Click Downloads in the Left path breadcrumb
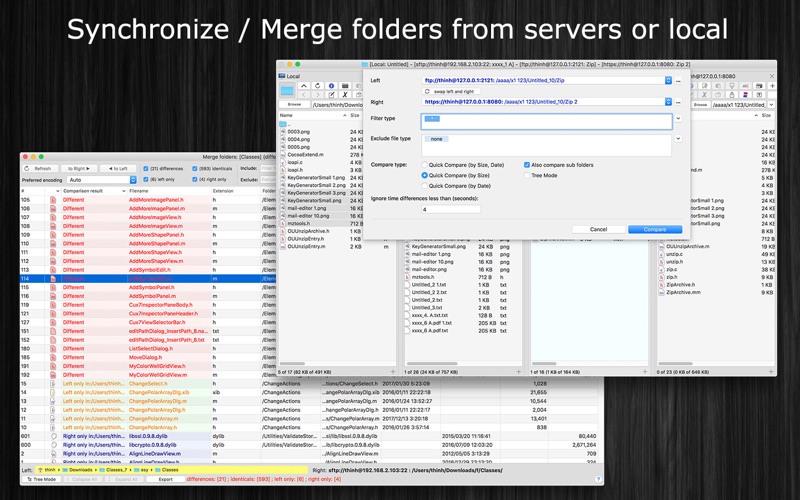Viewport: 800px width, 500px height. click(x=81, y=470)
